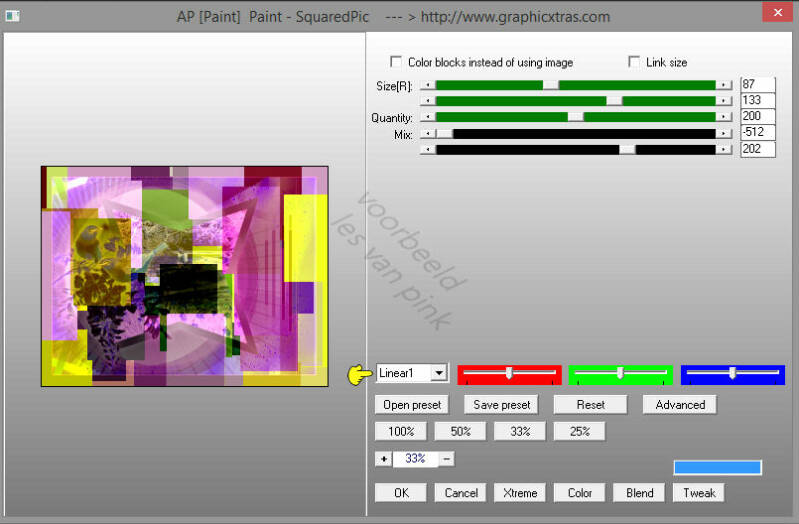The image size is (799, 524).
Task: Open the Advanced options
Action: coord(680,405)
